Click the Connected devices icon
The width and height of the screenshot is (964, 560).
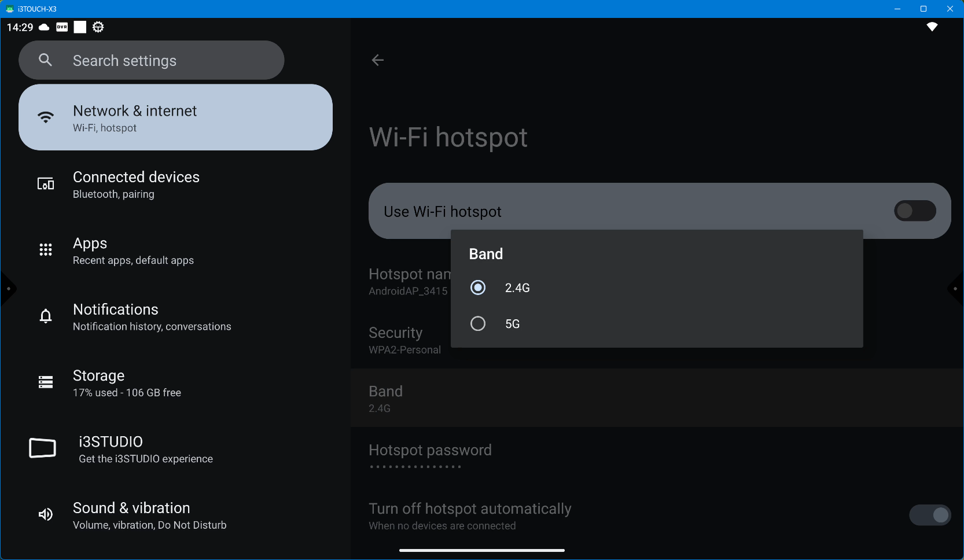46,184
